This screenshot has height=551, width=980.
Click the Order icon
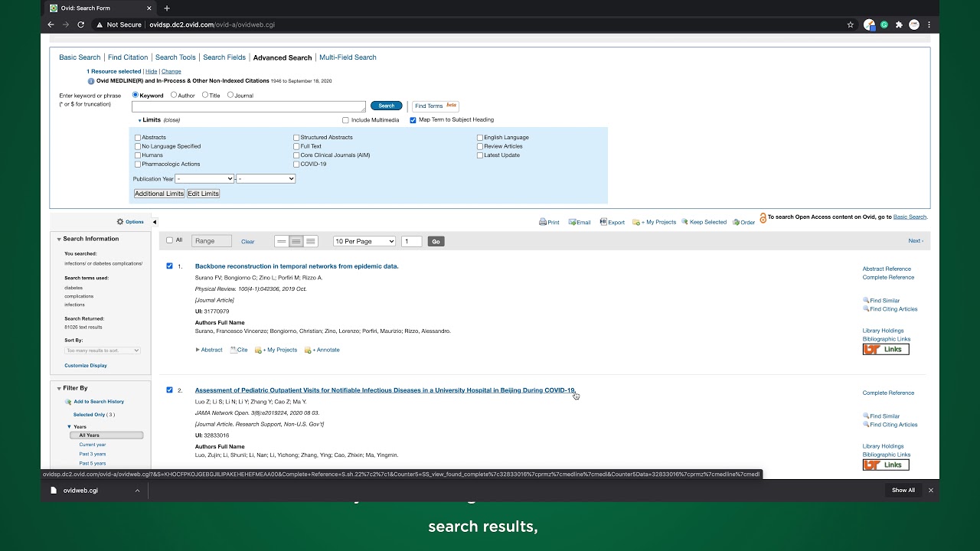click(736, 222)
